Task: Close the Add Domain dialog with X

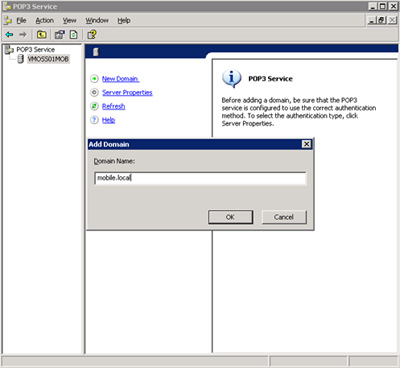Action: point(306,144)
